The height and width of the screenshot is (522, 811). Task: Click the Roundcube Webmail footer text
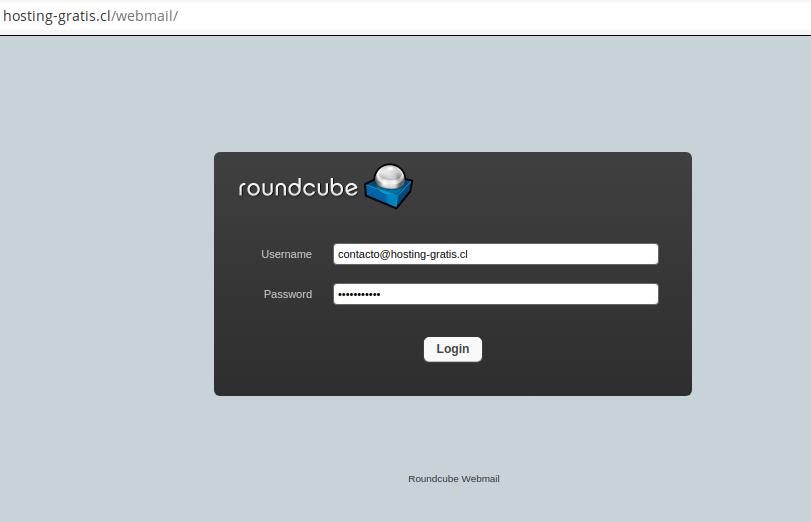454,479
